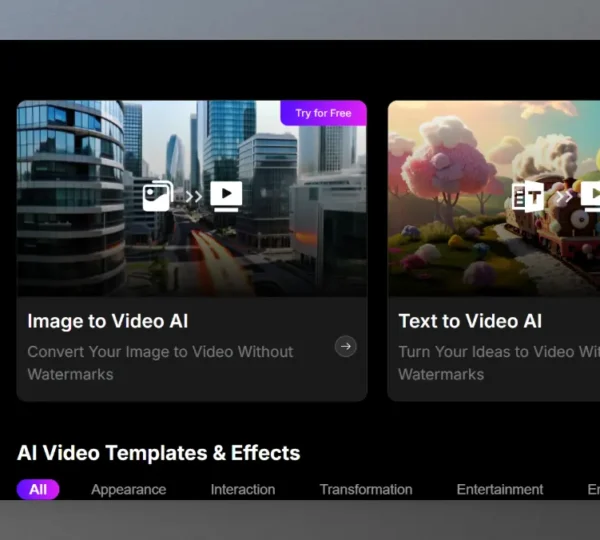Switch to the Interaction tab

(x=242, y=489)
